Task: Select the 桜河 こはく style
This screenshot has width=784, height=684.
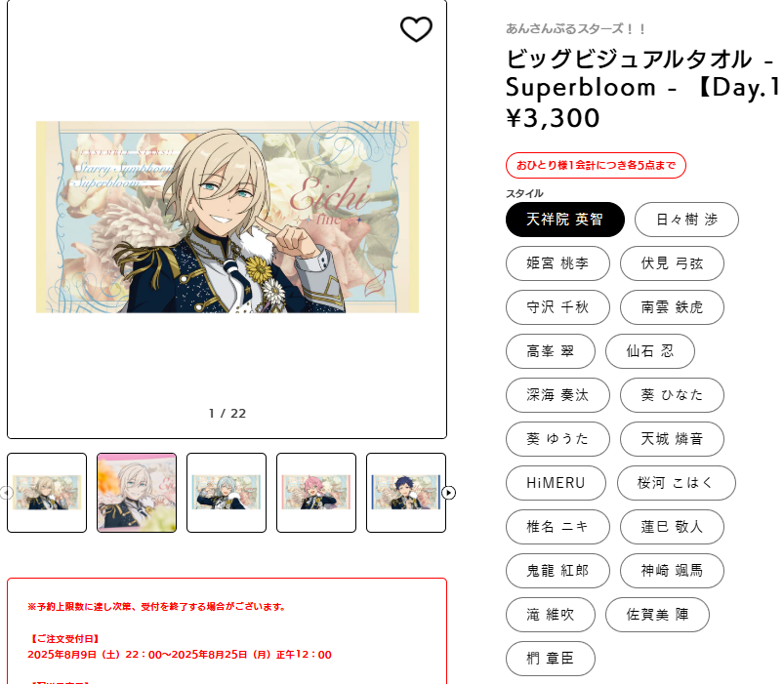Action: (x=677, y=483)
